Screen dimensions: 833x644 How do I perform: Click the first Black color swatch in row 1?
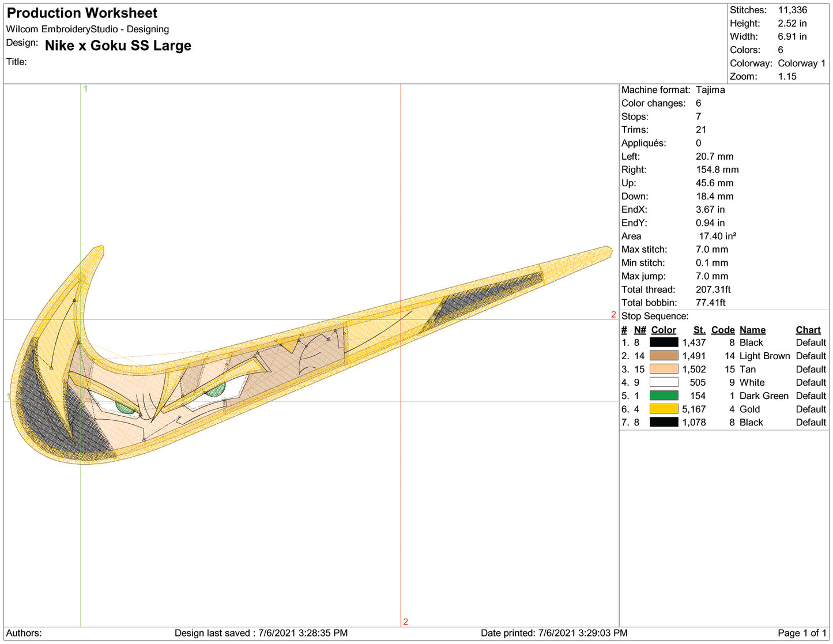(664, 342)
